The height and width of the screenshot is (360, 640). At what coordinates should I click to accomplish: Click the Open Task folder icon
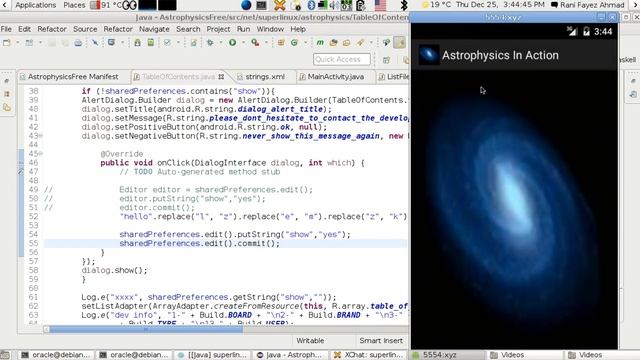tap(347, 42)
